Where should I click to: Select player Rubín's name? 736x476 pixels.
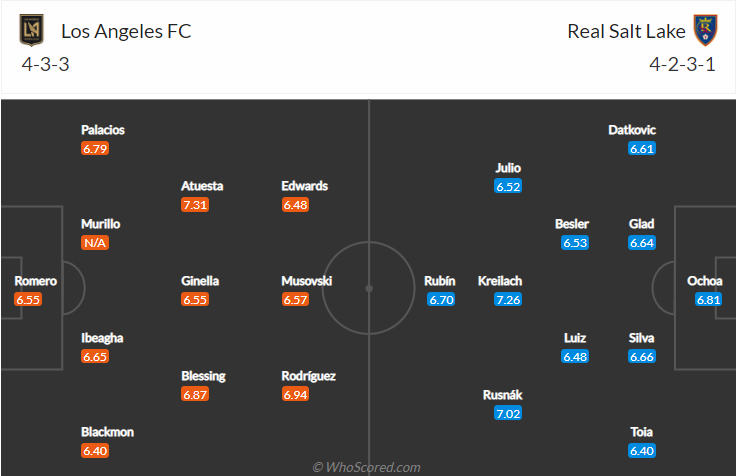point(440,281)
